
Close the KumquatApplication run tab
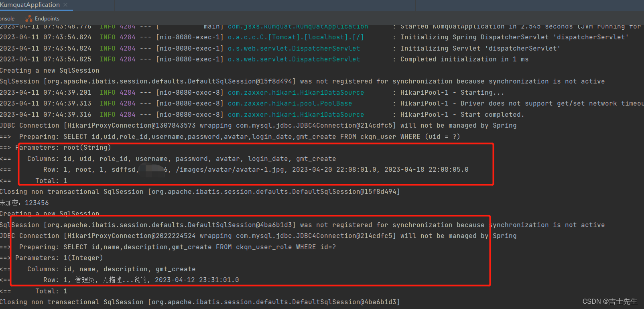[65, 5]
